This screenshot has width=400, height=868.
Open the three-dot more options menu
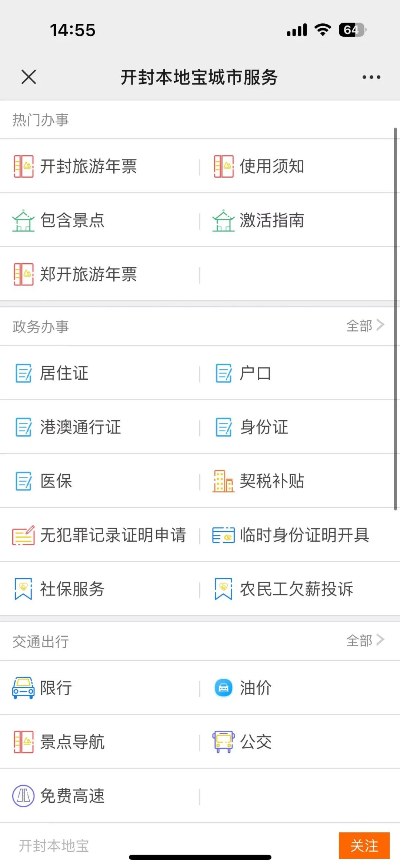point(371,77)
